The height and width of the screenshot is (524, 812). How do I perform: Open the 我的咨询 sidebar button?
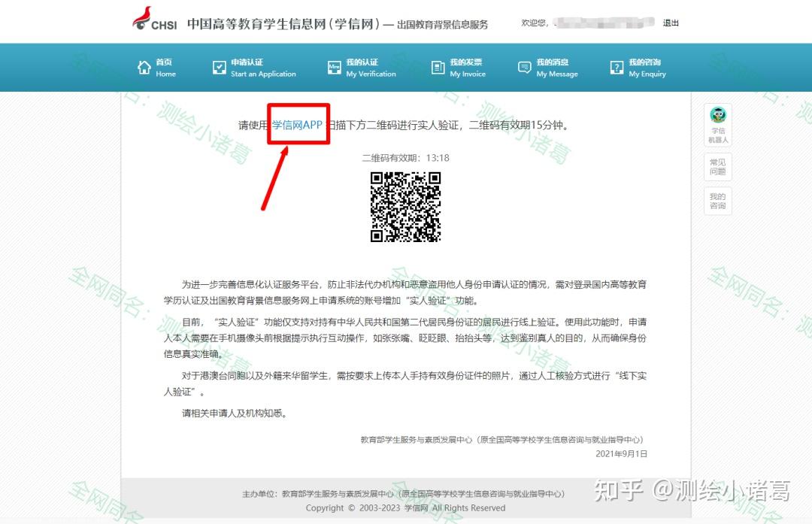pos(718,201)
